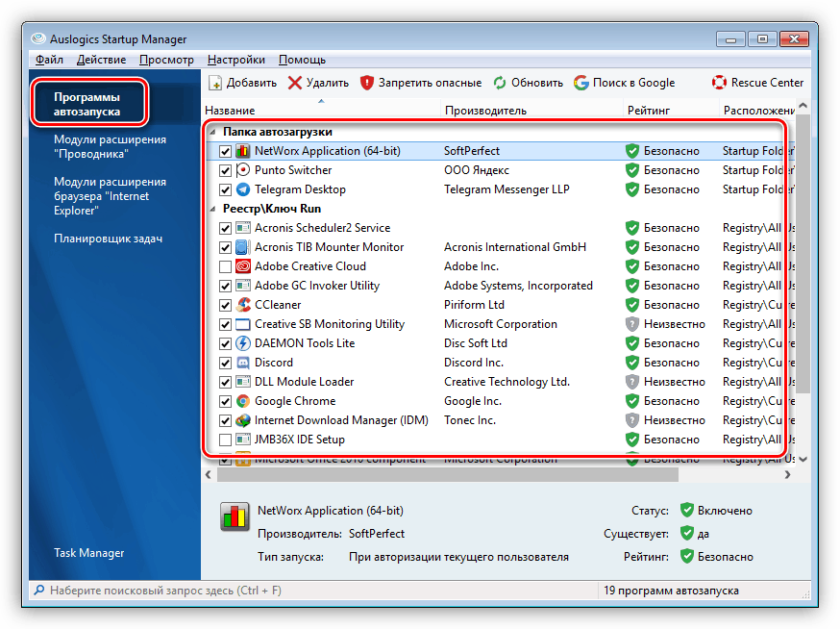This screenshot has height=629, width=840.
Task: Click the green Обновить refresh icon
Action: (x=500, y=83)
